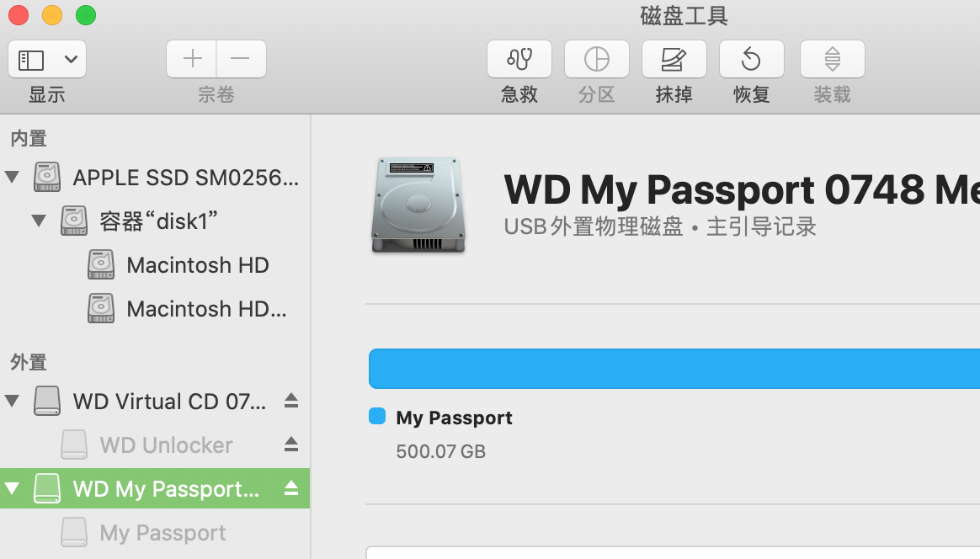The width and height of the screenshot is (980, 559).
Task: Eject the WD Virtual CD drive
Action: 291,401
